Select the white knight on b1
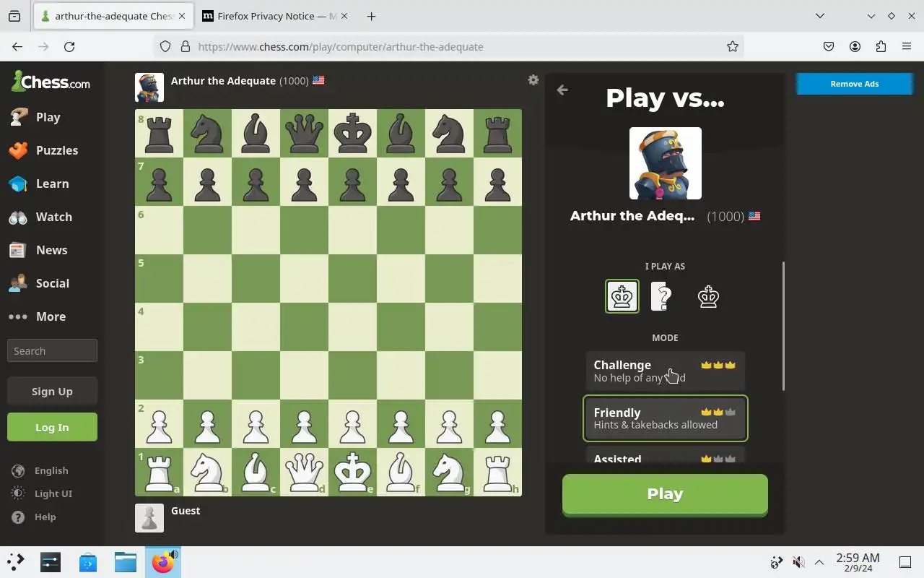 (x=207, y=472)
